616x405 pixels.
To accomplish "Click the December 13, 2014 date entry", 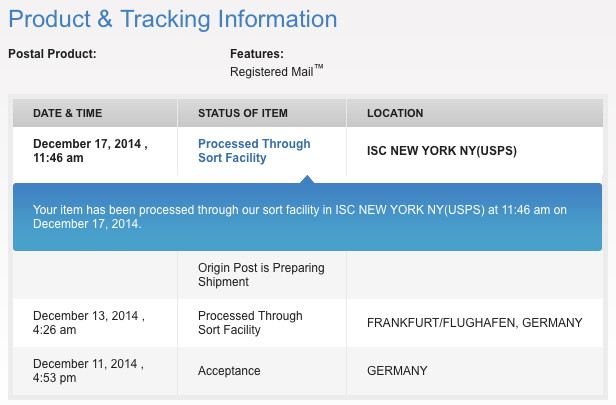I will [x=90, y=323].
